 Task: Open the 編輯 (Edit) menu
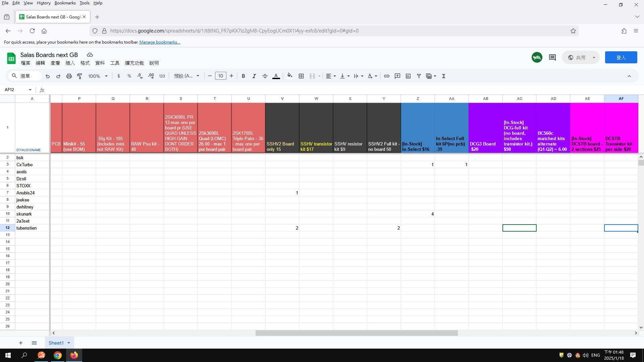point(40,63)
